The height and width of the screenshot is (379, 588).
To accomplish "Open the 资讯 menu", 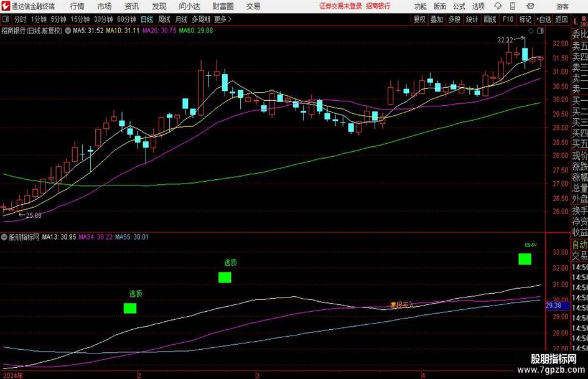I will click(132, 6).
